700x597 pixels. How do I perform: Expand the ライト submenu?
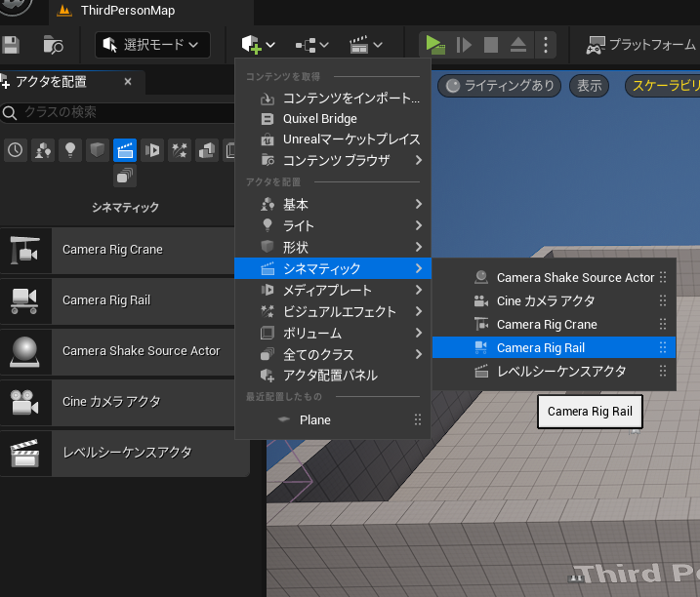pos(332,225)
